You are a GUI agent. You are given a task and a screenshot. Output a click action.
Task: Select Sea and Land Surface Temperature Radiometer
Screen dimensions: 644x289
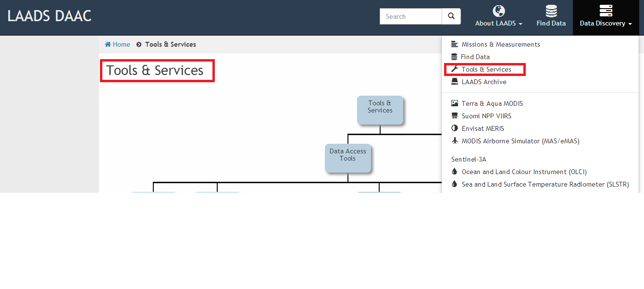pyautogui.click(x=545, y=184)
